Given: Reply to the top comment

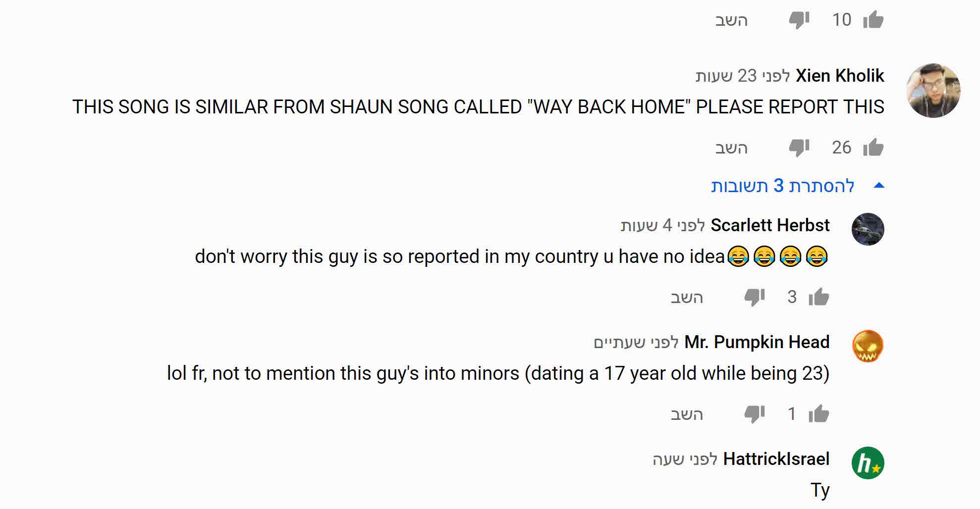Looking at the screenshot, I should tap(731, 20).
